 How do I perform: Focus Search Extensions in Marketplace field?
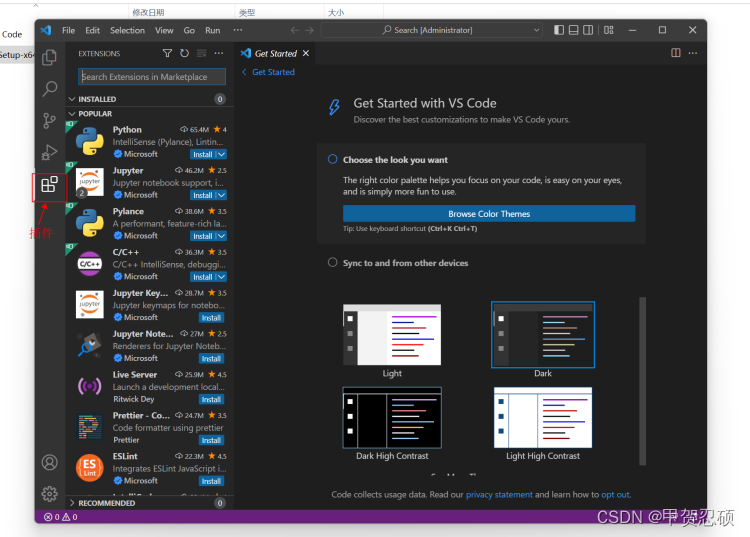point(152,77)
